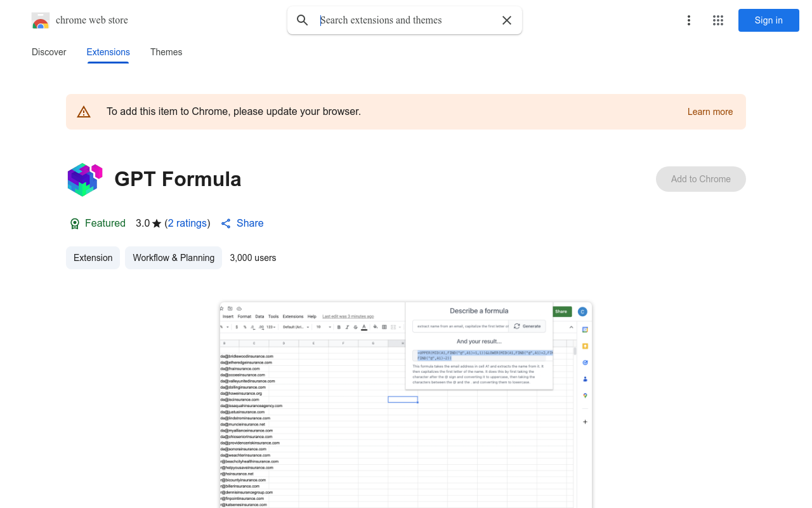Image resolution: width=812 pixels, height=508 pixels.
Task: Open the Learn more link
Action: (710, 112)
